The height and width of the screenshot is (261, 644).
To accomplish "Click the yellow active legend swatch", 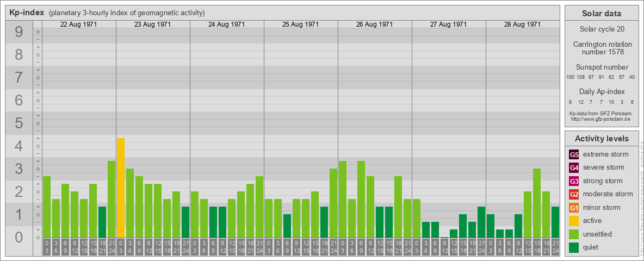I will [x=574, y=221].
